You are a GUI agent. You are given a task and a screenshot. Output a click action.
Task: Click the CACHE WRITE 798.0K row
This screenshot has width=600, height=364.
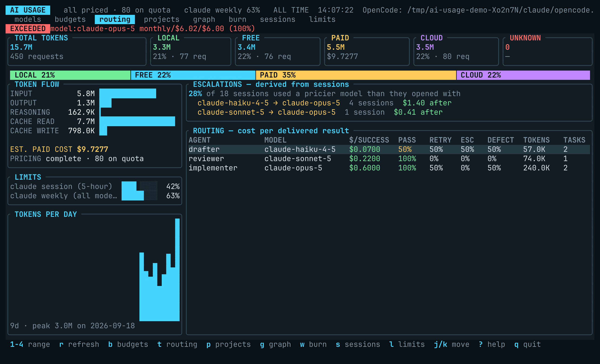pos(92,131)
